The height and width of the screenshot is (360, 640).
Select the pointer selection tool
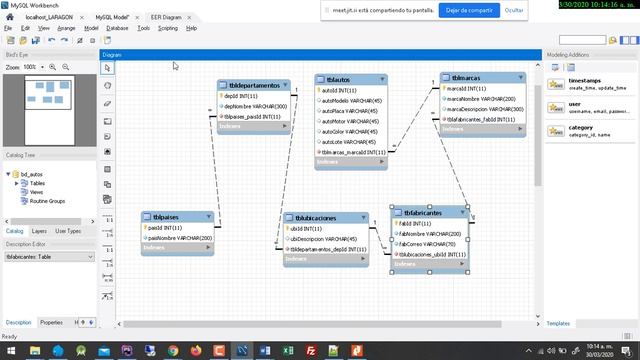107,68
